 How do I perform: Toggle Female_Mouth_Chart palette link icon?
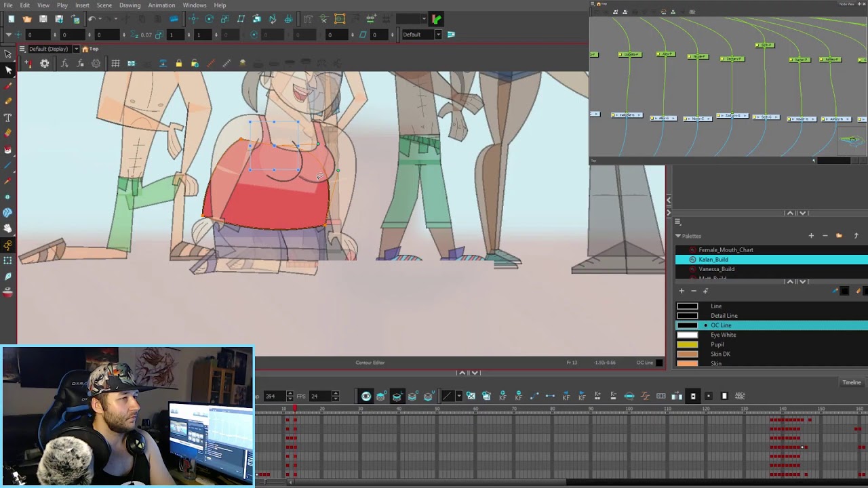(692, 250)
